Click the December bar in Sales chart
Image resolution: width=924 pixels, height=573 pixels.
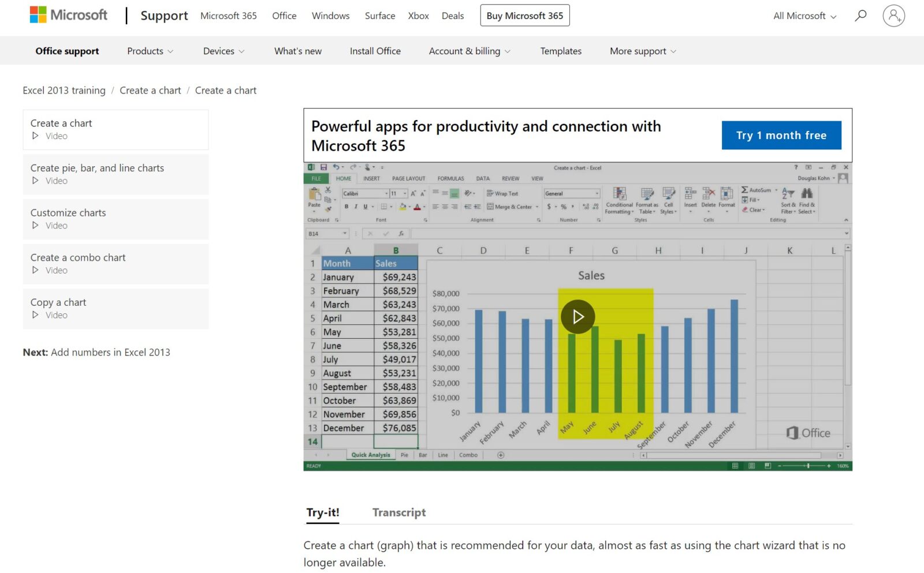(734, 356)
